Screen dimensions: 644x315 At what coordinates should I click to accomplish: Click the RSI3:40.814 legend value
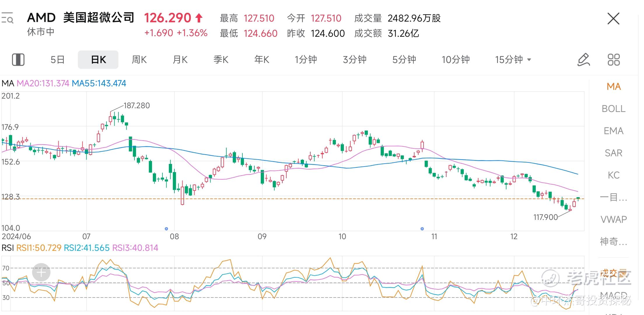click(x=135, y=248)
